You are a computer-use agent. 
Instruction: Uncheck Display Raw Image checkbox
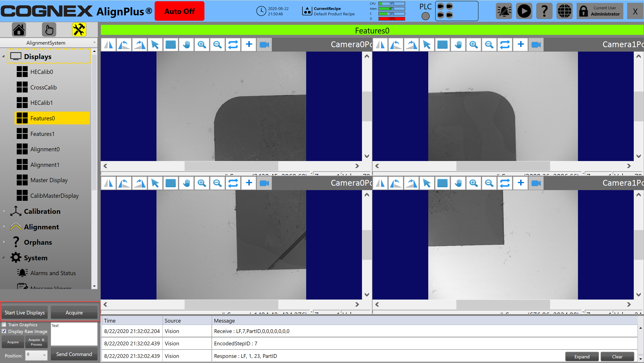(x=4, y=331)
